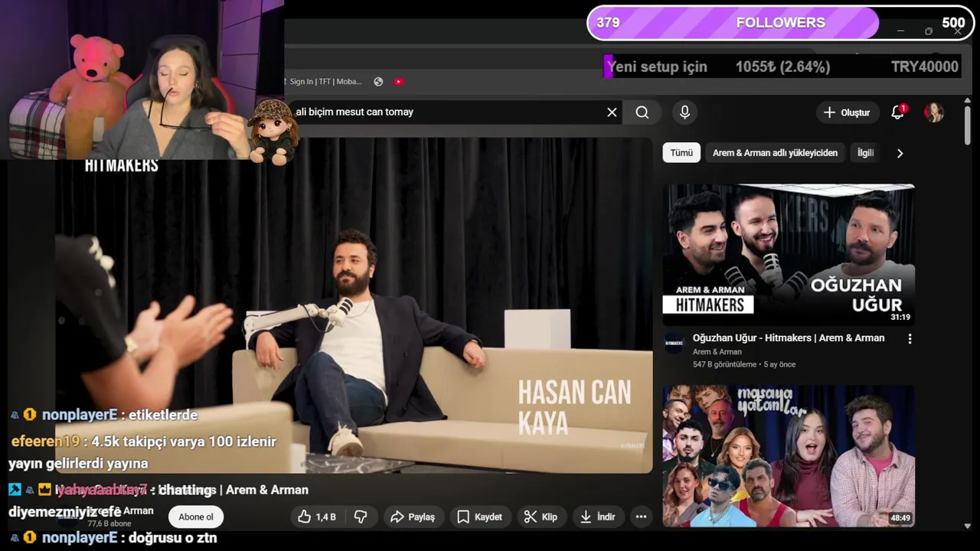
Task: Open Arem & Arman channel under Oğuzhan Uğur video
Action: (717, 352)
